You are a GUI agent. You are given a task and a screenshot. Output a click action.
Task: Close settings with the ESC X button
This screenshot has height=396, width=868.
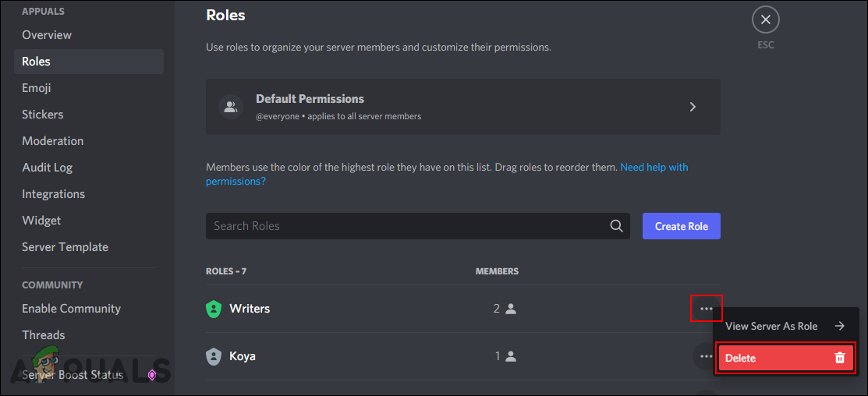point(766,19)
